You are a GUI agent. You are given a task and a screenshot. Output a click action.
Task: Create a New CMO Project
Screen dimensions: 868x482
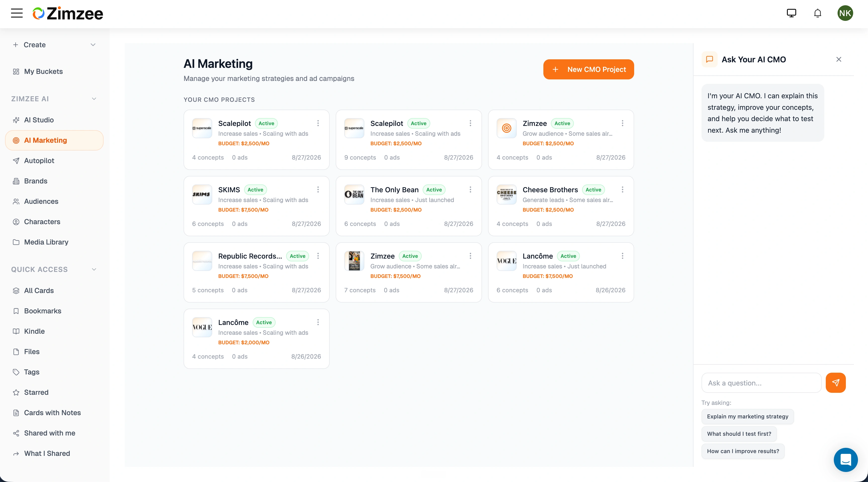point(588,69)
